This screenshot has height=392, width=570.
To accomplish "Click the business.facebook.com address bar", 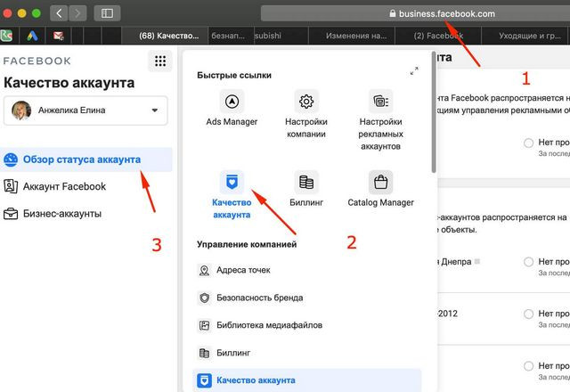I will 415,14.
